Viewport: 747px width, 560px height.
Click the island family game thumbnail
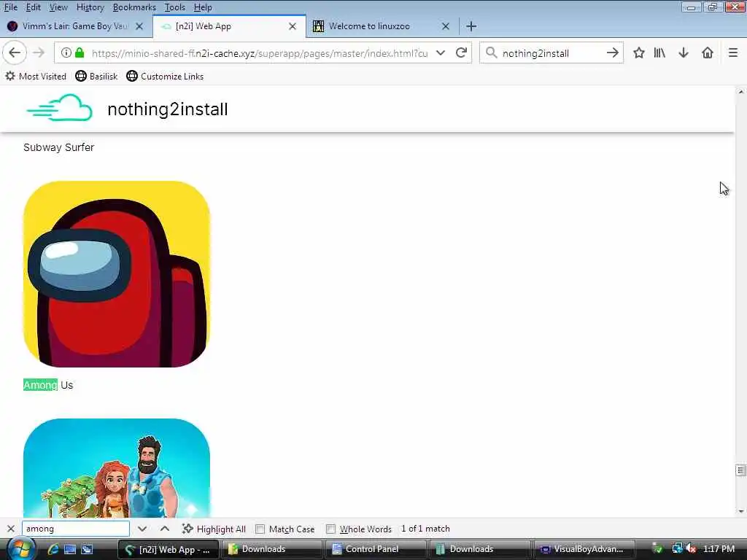pos(116,467)
